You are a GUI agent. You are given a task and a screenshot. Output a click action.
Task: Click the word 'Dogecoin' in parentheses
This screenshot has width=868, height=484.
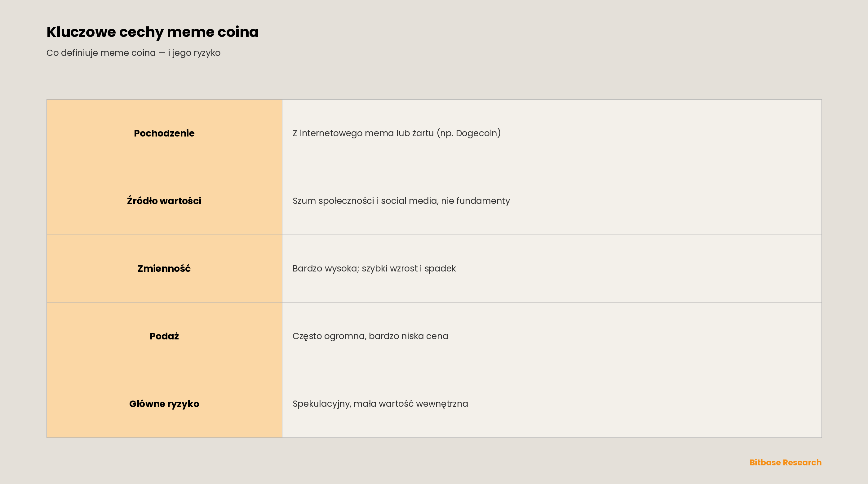tap(476, 133)
